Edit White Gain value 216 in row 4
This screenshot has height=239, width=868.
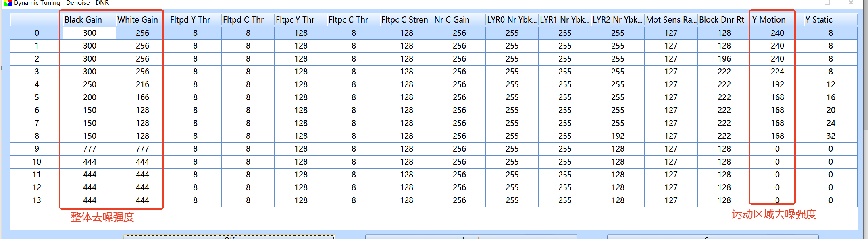[x=142, y=84]
